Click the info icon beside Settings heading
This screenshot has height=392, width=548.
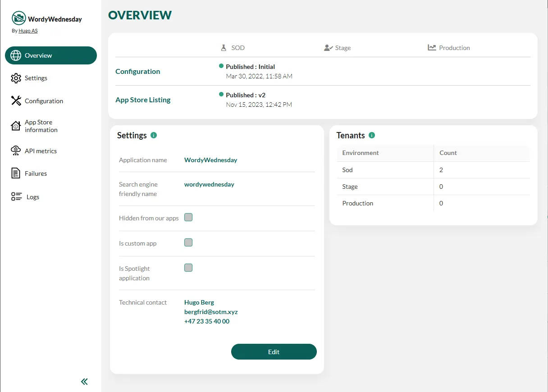point(154,135)
